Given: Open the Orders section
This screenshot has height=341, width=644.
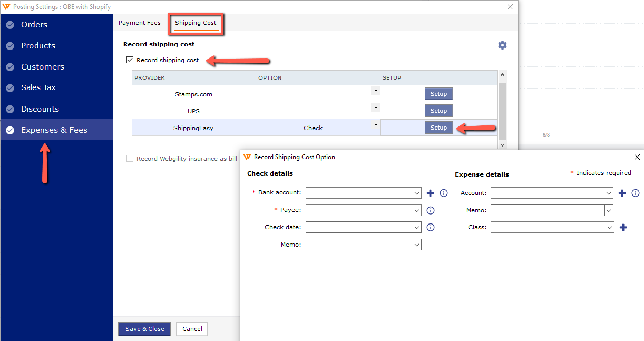Looking at the screenshot, I should (56, 25).
